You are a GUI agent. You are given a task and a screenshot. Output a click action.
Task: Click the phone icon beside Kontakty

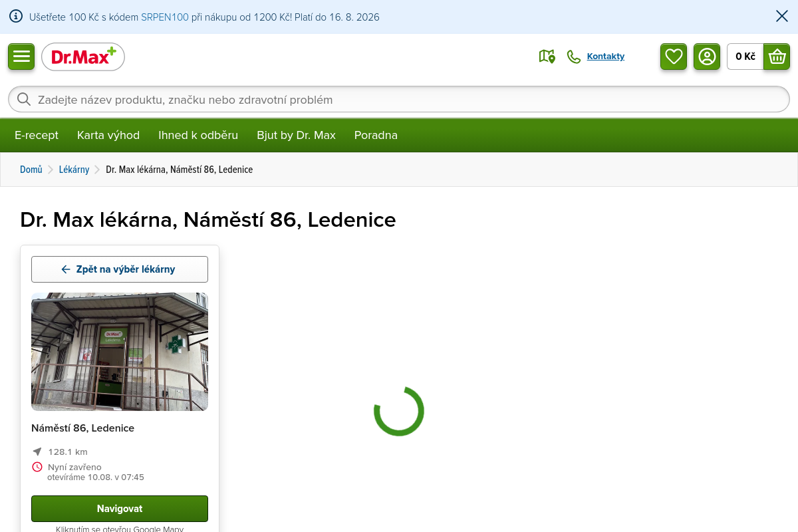573,57
